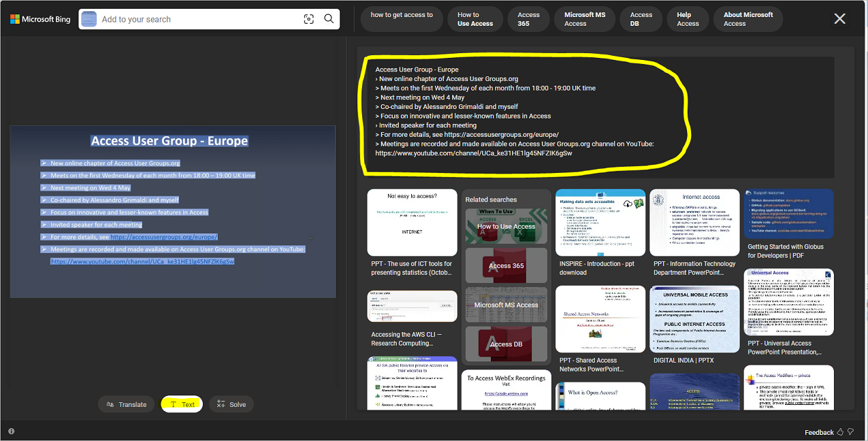868x441 pixels.
Task: Select the 'Access 365' suggestion chip
Action: tap(529, 19)
